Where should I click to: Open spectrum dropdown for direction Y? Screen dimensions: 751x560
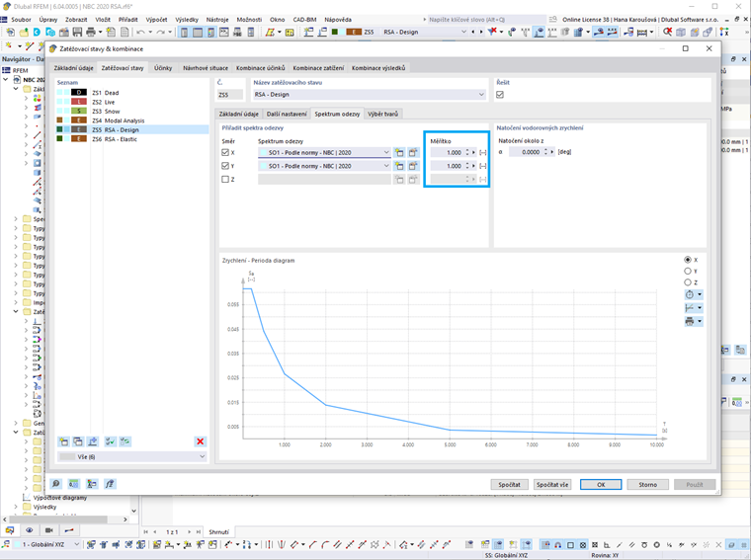coord(386,166)
